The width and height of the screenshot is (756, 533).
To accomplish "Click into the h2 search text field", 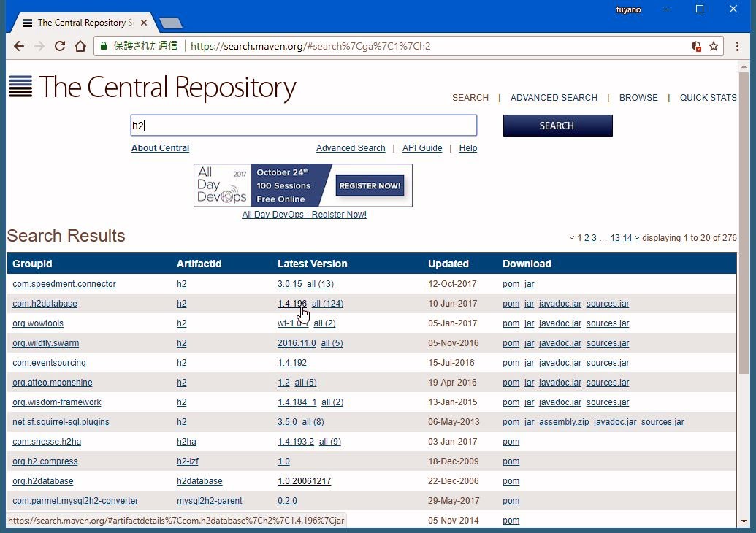I will click(303, 126).
